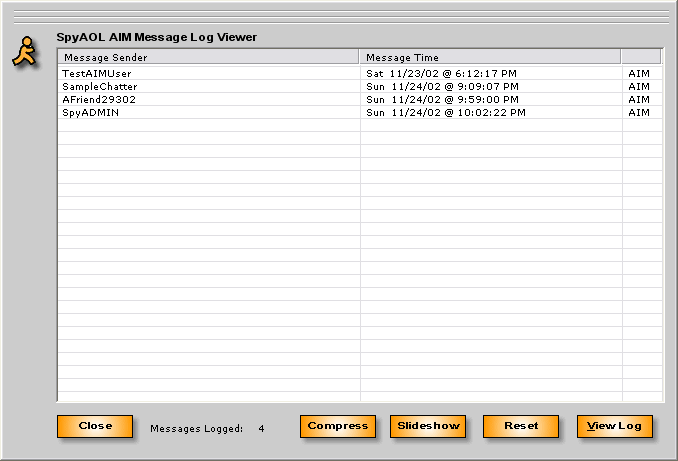Click the Compress button
The image size is (678, 461).
[338, 426]
